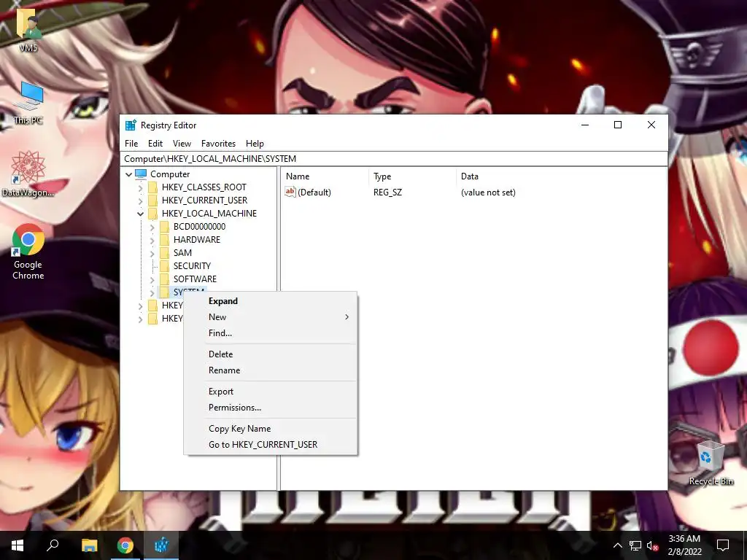Screen dimensions: 747x560
Task: Choose Rename in the context menu
Action: click(271, 370)
